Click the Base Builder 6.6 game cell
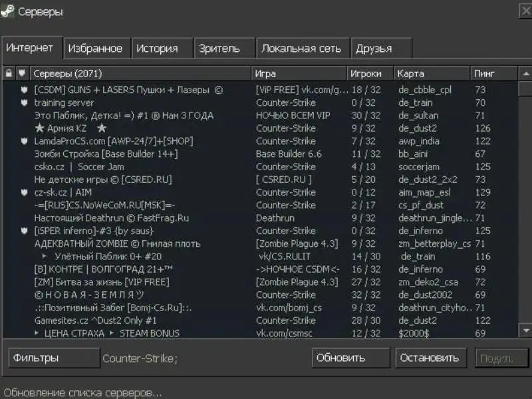This screenshot has height=399, width=532. pyautogui.click(x=289, y=154)
